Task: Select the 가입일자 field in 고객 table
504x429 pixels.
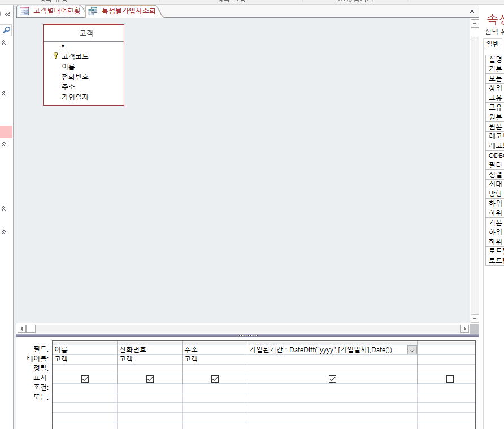Action: tap(75, 97)
